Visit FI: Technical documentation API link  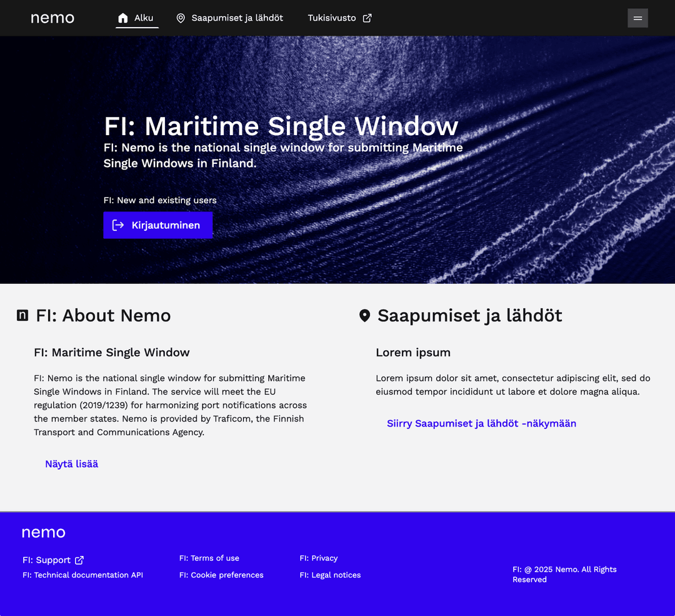pos(82,575)
